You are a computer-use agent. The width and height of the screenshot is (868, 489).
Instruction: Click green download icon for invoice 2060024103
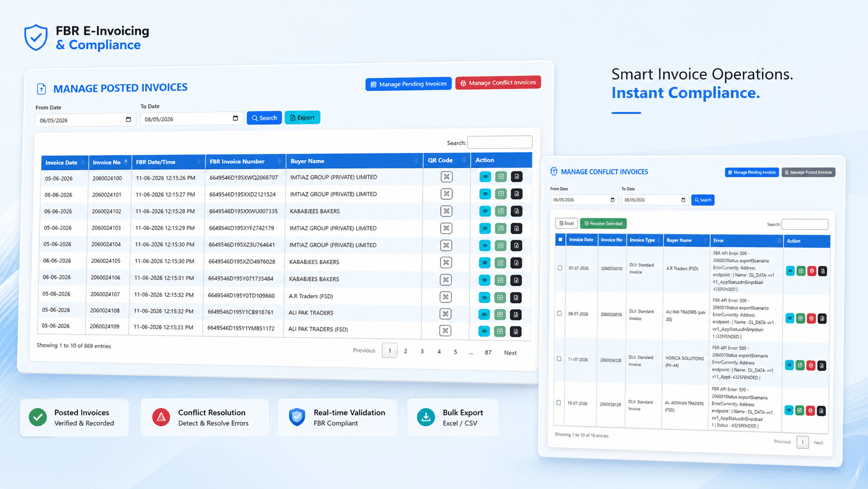(500, 228)
